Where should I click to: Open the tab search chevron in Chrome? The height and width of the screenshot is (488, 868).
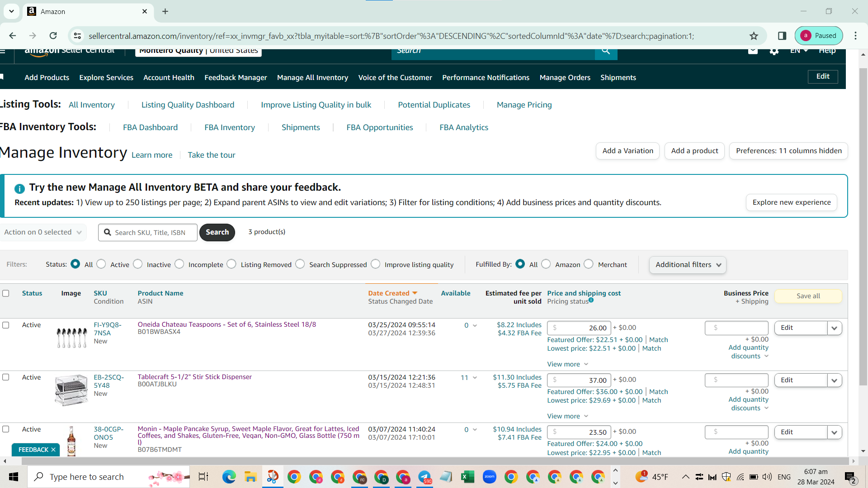point(11,11)
